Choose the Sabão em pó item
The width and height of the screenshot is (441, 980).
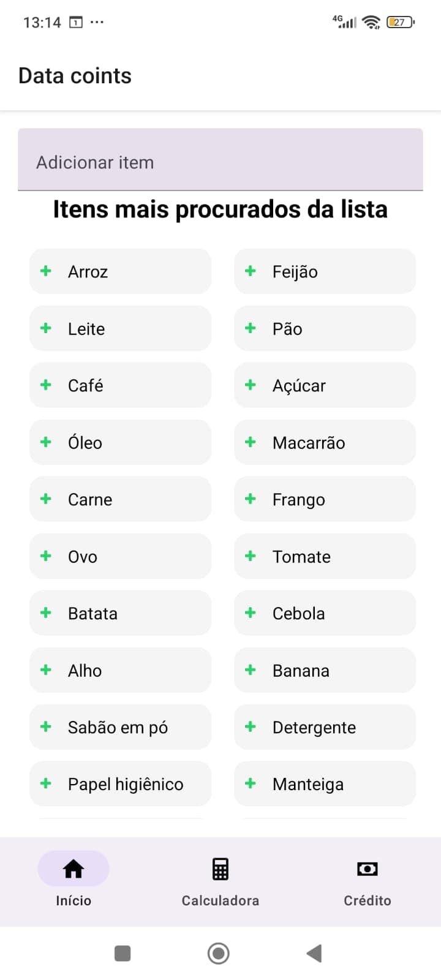click(120, 727)
